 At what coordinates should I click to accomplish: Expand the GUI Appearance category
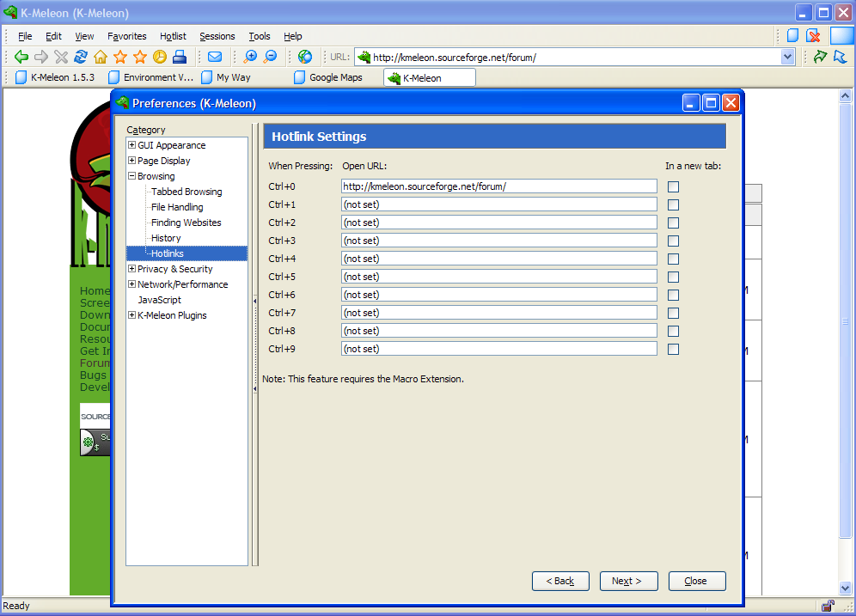(131, 145)
